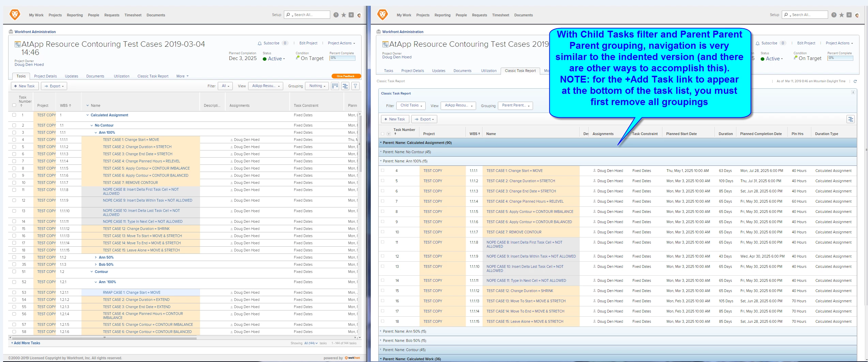Viewport: 868px width, 362px height.
Task: Collapse the No Contour task row
Action: [92, 125]
